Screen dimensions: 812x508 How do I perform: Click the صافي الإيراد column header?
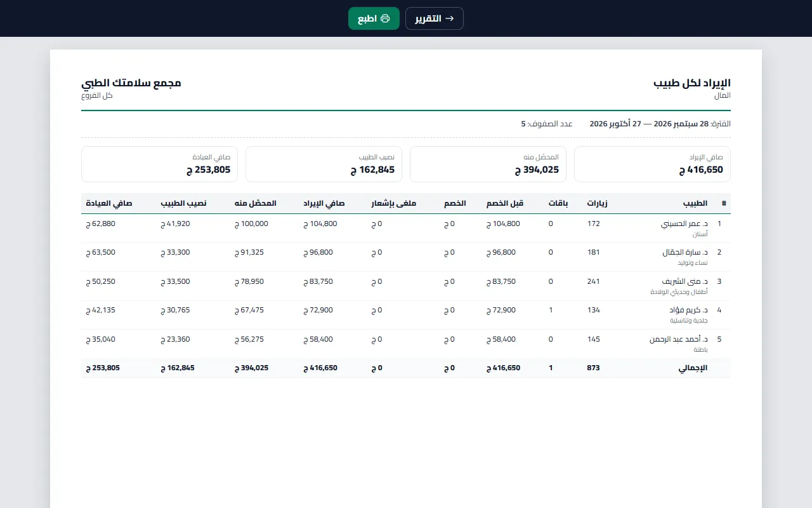click(x=324, y=203)
